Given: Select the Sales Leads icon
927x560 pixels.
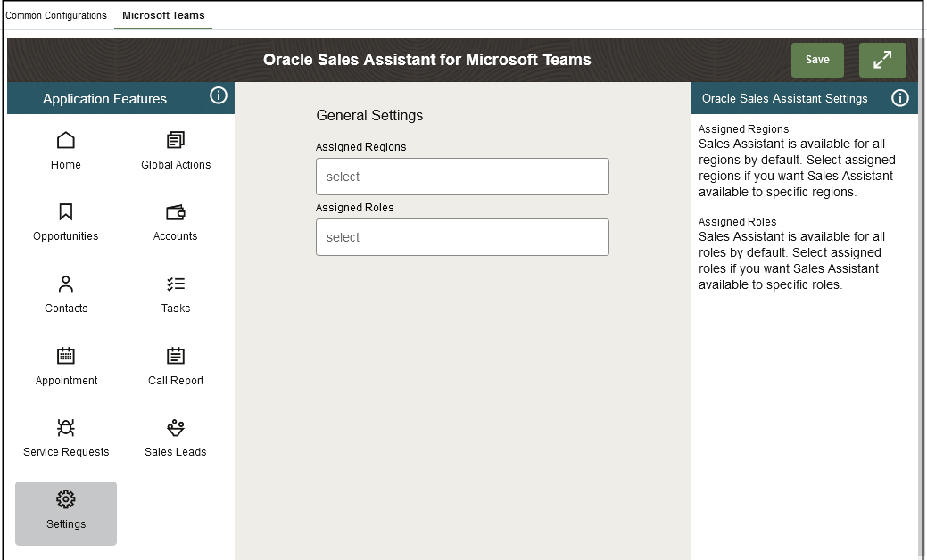Looking at the screenshot, I should (x=176, y=427).
